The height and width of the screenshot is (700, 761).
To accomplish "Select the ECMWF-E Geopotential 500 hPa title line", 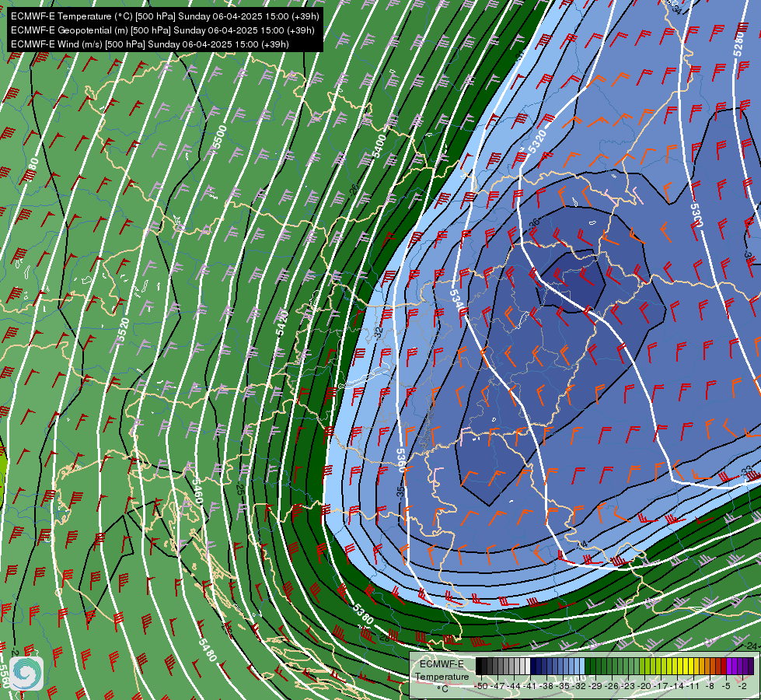I will [x=162, y=30].
